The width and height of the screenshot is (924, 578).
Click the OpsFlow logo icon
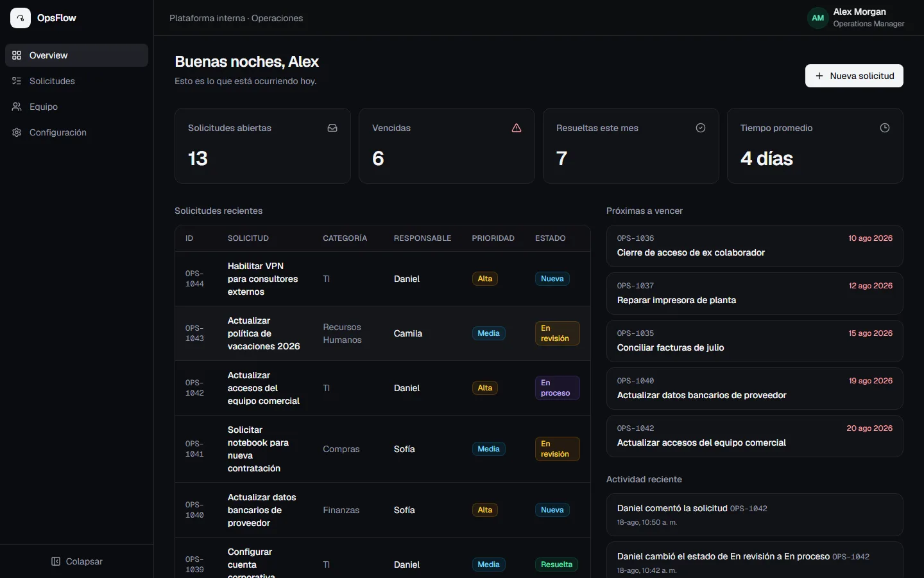[x=21, y=18]
